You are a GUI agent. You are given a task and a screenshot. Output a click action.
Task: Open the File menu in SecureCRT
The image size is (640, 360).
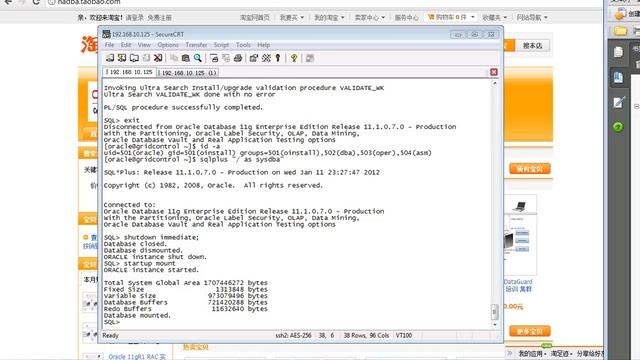tap(109, 45)
